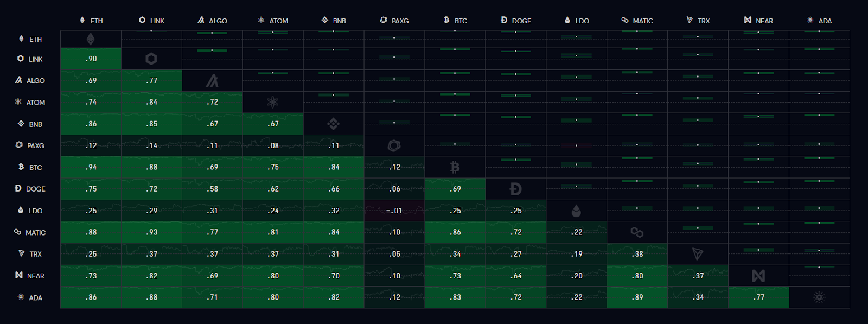Select the .72 cell in ATOM row, ALGO column
The height and width of the screenshot is (324, 868).
pos(212,102)
